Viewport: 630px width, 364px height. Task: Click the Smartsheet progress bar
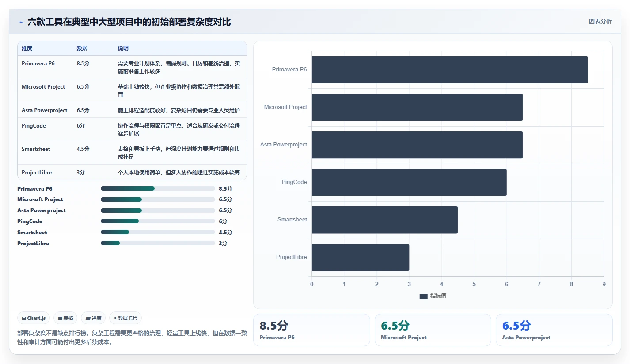(158, 232)
